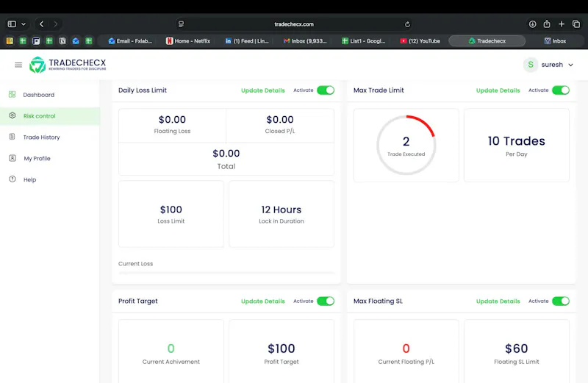The height and width of the screenshot is (383, 588).
Task: Click the Closed P/L $0.00 value
Action: (x=280, y=120)
